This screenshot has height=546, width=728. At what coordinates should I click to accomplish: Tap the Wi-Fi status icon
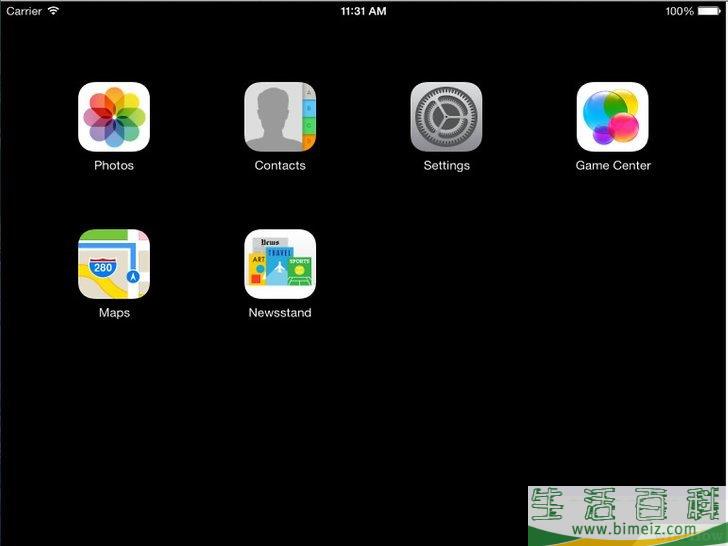[53, 11]
